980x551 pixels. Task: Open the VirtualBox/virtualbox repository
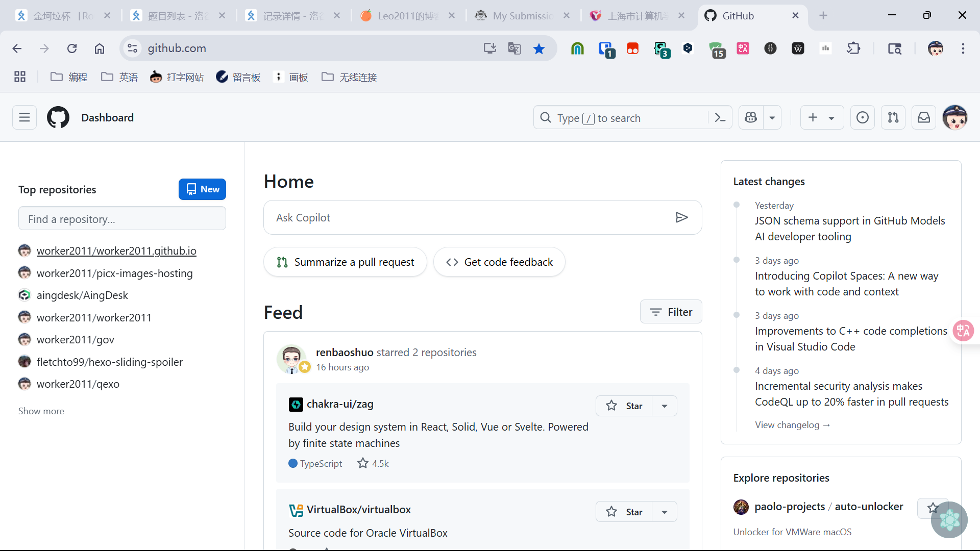coord(359,510)
